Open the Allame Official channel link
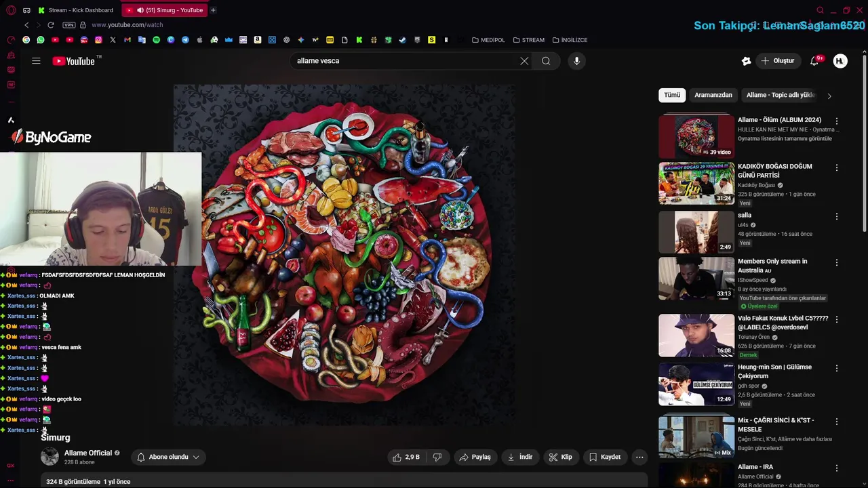 coord(88,453)
